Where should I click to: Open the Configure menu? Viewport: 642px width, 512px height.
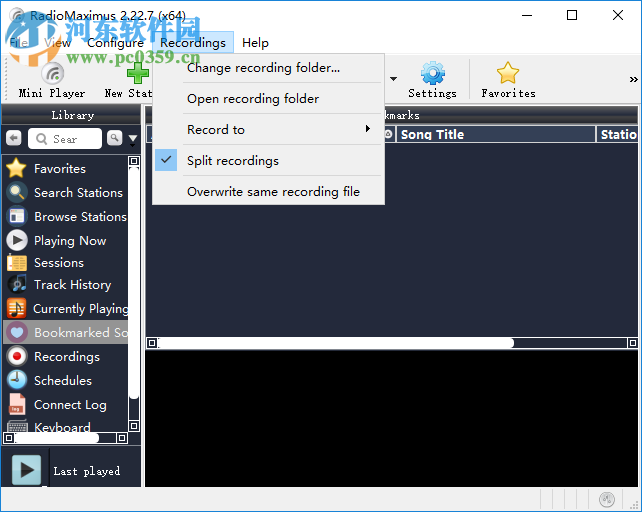115,43
